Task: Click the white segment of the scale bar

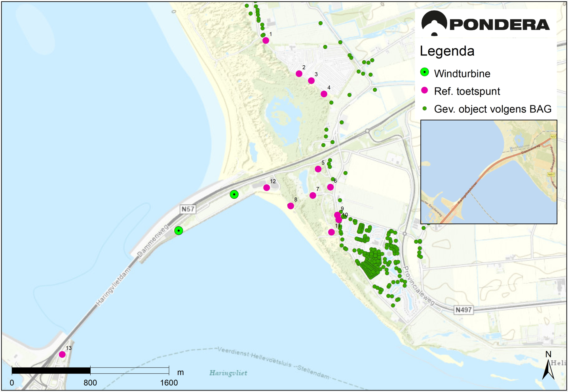Action: coord(130,371)
